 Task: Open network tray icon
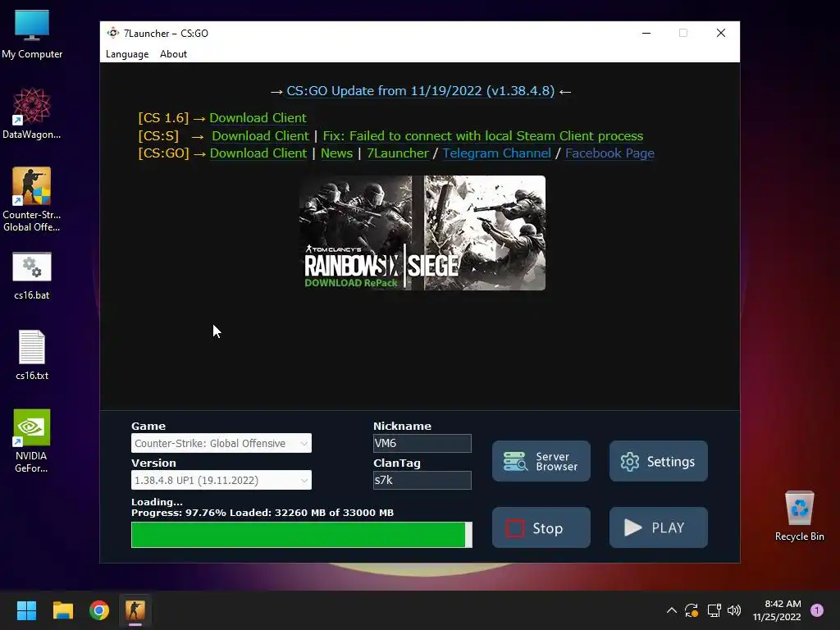[x=714, y=610]
